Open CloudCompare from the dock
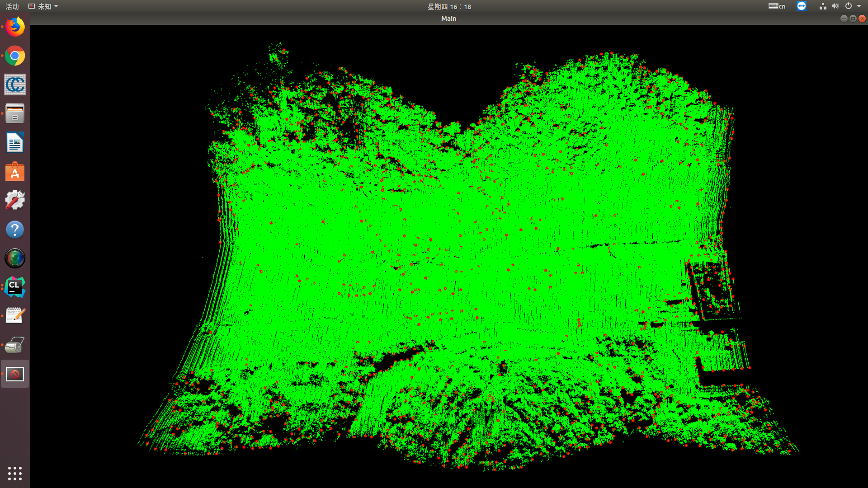Viewport: 868px width, 488px height. [x=15, y=85]
